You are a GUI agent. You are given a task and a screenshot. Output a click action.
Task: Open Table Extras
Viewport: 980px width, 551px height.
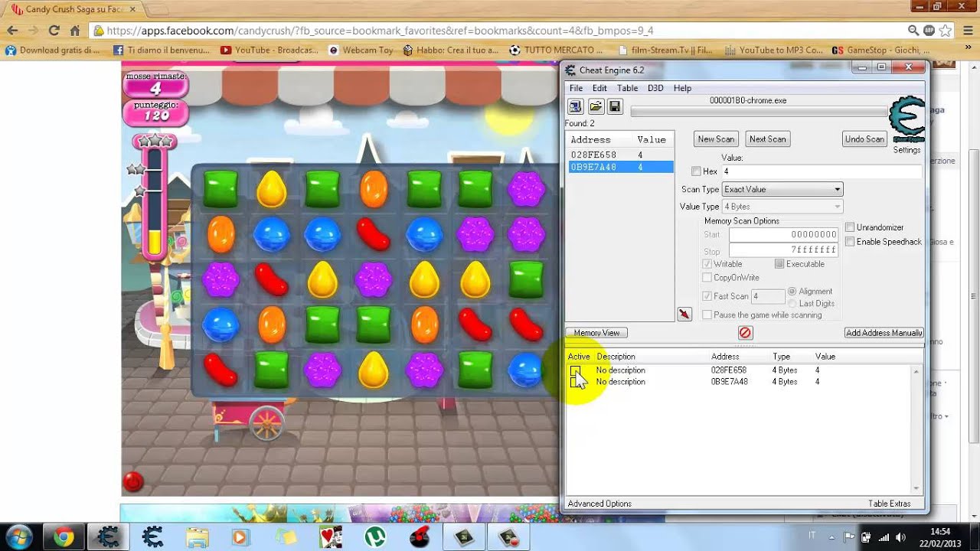[x=890, y=504]
